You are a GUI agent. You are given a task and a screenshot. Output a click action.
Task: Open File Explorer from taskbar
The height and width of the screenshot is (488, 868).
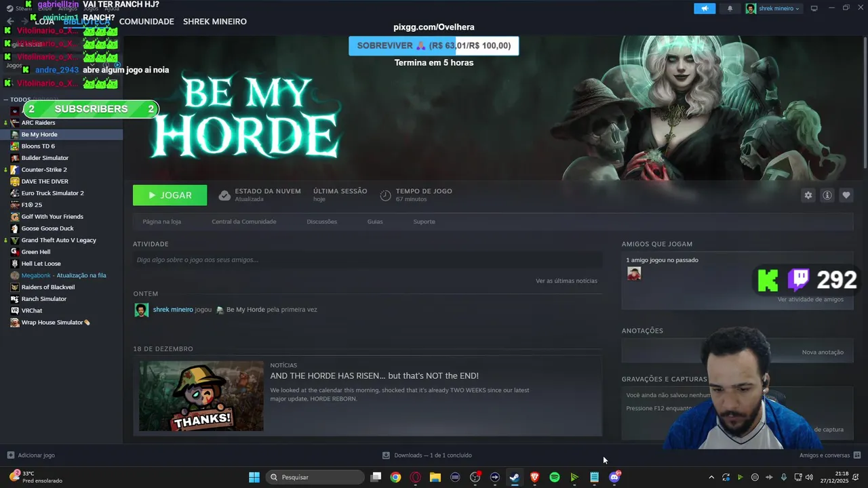(435, 477)
